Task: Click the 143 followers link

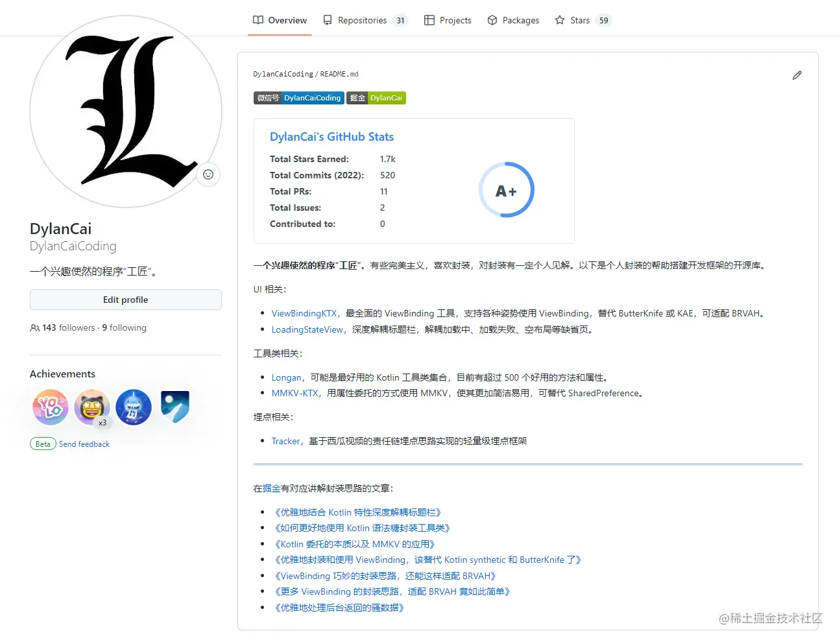Action: [x=69, y=328]
